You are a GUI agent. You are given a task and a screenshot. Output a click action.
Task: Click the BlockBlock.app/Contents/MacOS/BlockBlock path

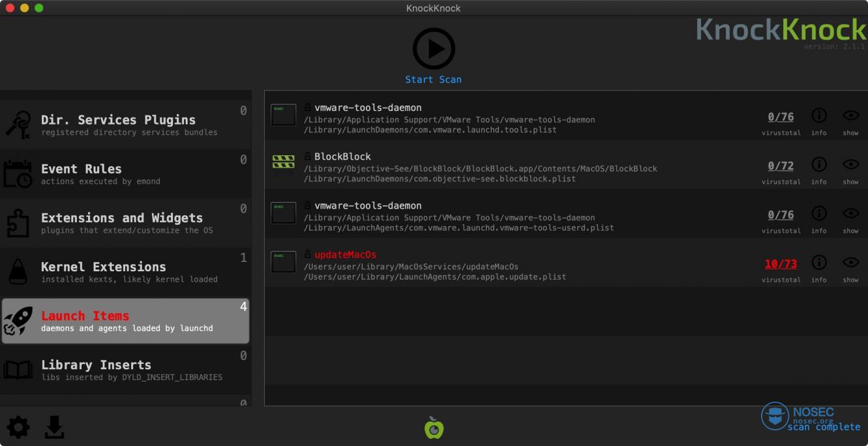click(x=481, y=169)
